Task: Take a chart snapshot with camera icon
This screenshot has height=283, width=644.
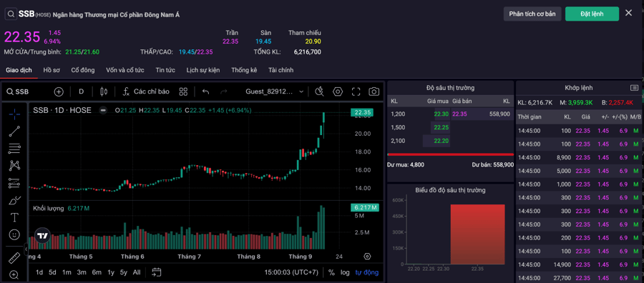Action: point(374,91)
